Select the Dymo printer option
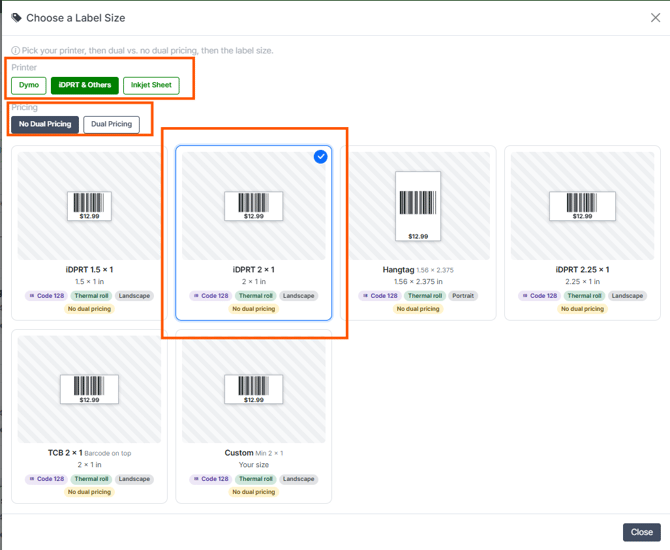The image size is (670, 550). (29, 85)
